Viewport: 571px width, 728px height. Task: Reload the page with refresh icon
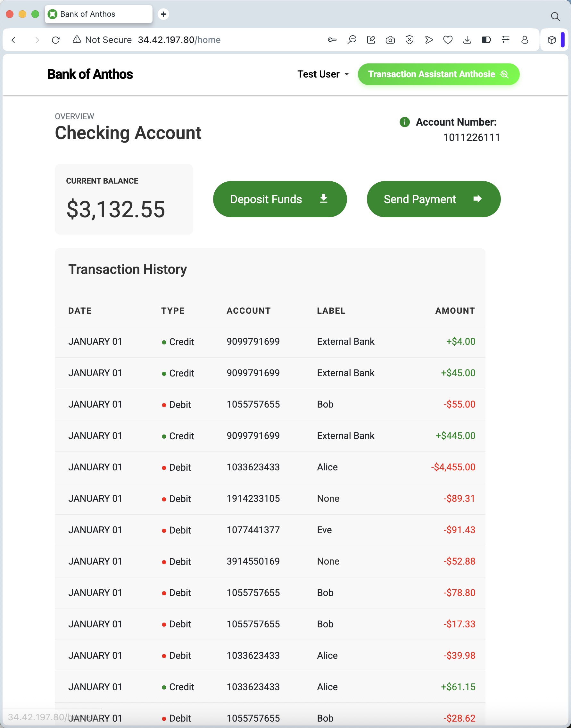tap(56, 40)
